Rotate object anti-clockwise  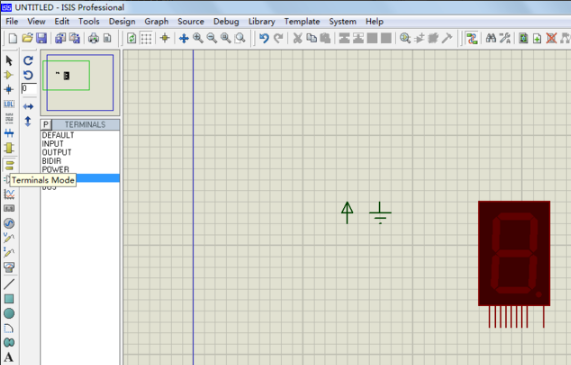28,75
